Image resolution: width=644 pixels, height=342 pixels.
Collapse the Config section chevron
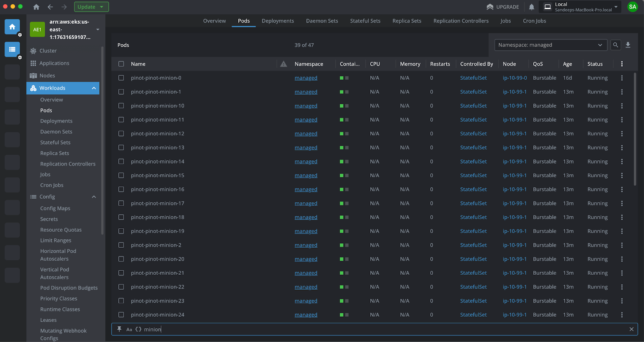tap(94, 197)
